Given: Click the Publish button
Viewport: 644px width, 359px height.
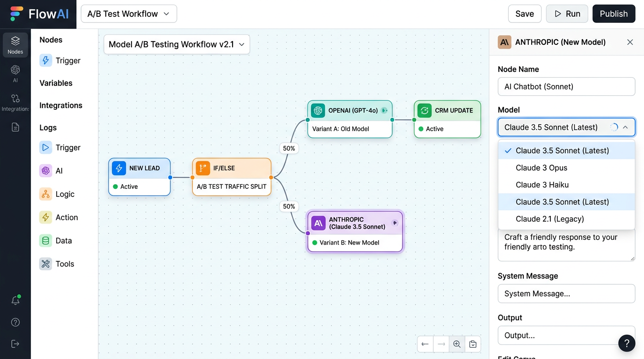Looking at the screenshot, I should click(614, 14).
